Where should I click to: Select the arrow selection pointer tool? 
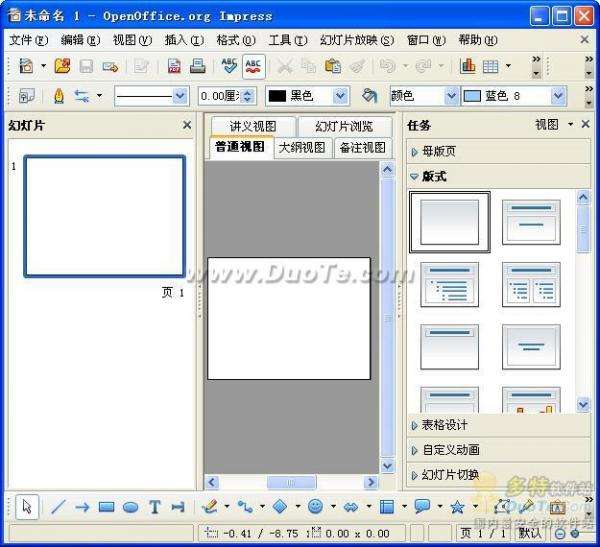click(26, 507)
